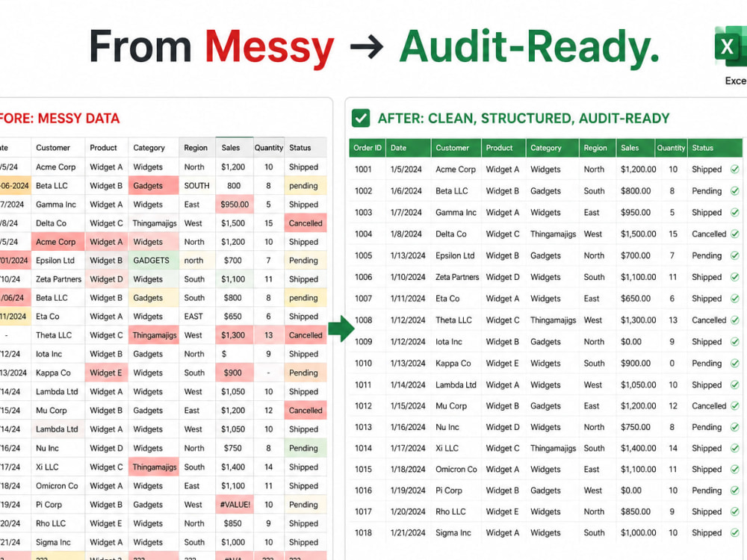Click $650.00 sales in clean table
Viewport: 747px width, 560px height.
pyautogui.click(x=636, y=299)
